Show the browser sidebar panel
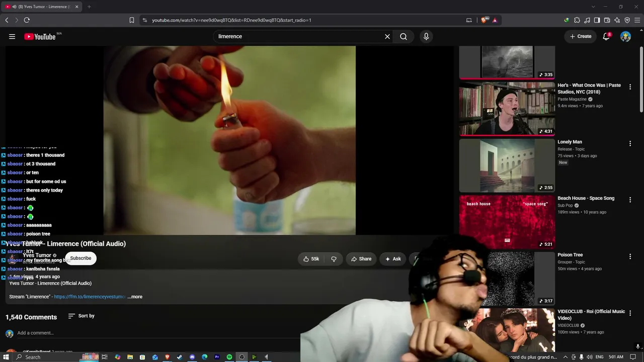This screenshot has width=644, height=362. [x=597, y=20]
